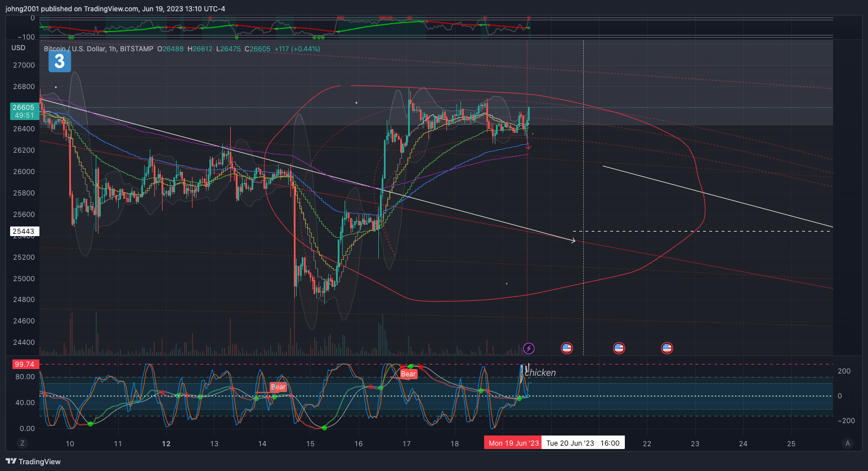The height and width of the screenshot is (471, 868).
Task: Click the 49:51 bar countdown label
Action: point(25,115)
